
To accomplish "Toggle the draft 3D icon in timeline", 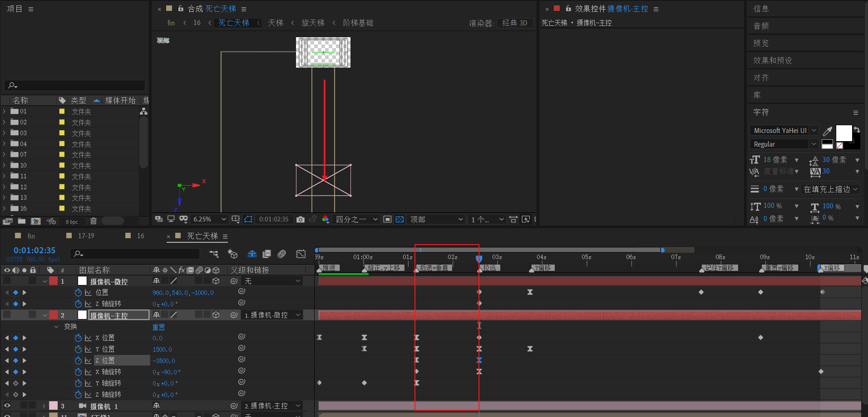I will point(232,254).
